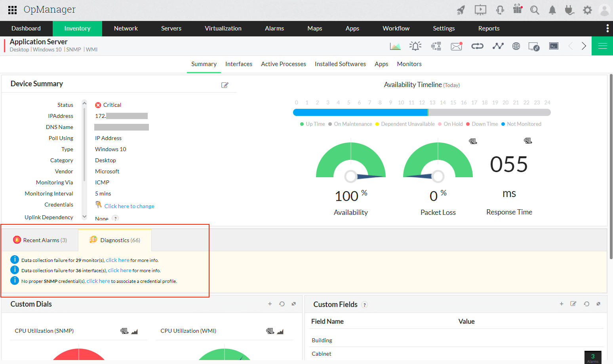Open the apps grid launcher beside OpManager

coord(12,10)
